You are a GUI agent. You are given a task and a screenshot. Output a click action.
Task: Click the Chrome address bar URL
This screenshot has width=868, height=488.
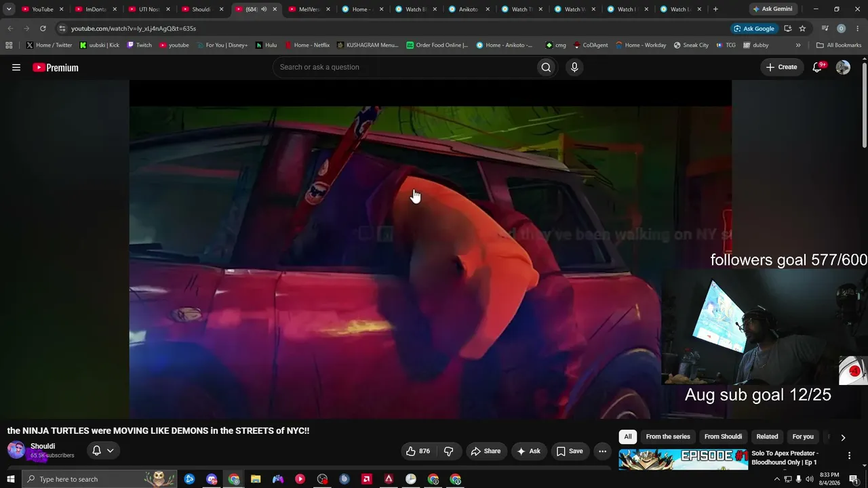click(x=134, y=28)
